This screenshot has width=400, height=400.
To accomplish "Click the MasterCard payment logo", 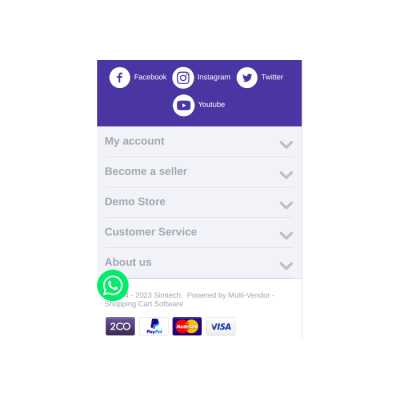I will pos(187,326).
